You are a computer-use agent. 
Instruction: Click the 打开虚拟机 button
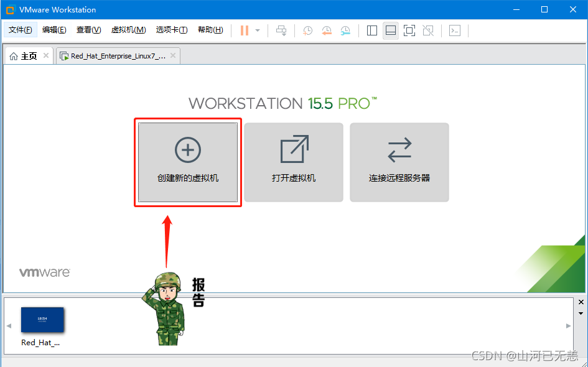pyautogui.click(x=294, y=162)
